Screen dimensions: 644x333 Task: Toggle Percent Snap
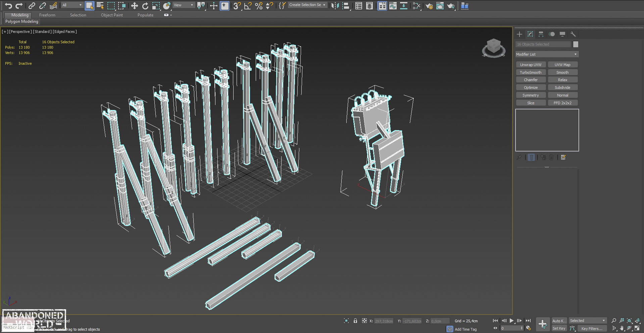(259, 6)
